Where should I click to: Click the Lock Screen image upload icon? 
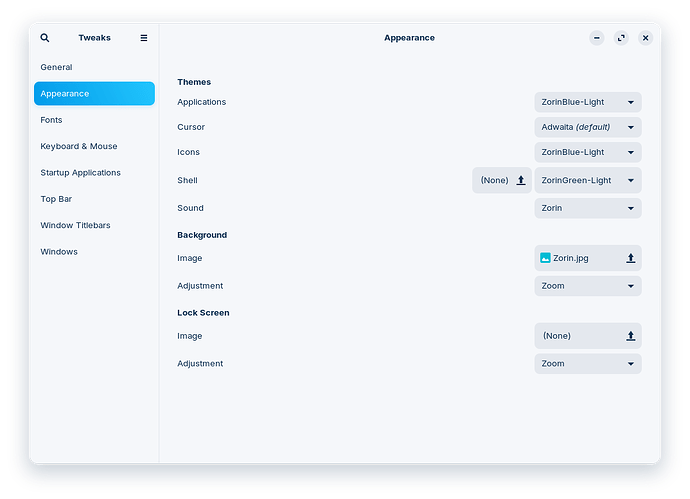631,336
